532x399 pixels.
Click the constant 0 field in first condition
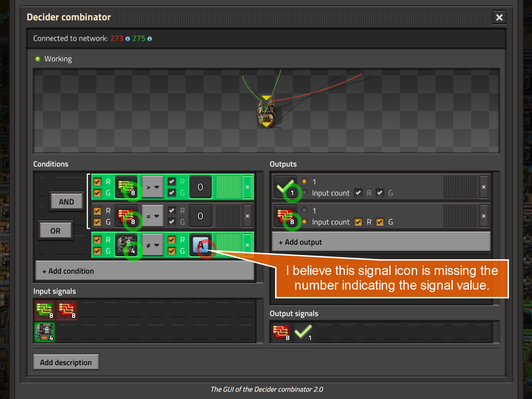[200, 187]
